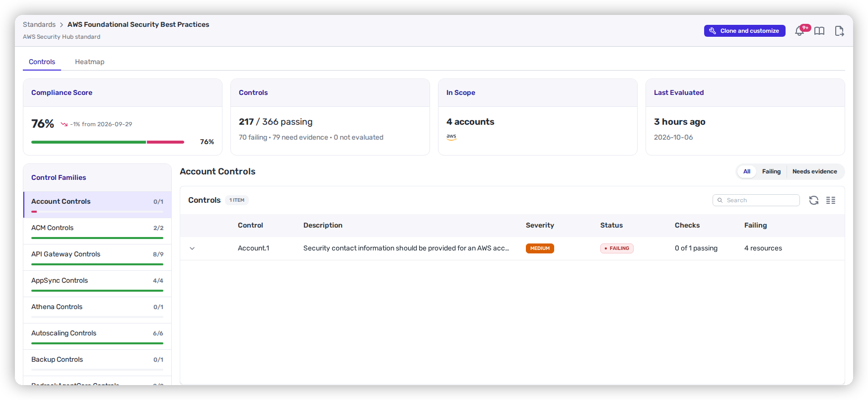Click the Account.1 control name

click(x=253, y=248)
